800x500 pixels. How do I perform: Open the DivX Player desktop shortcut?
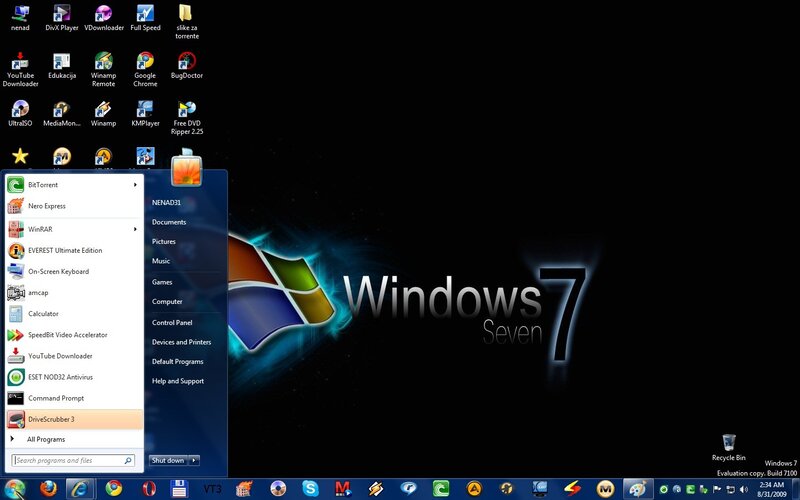pos(62,18)
